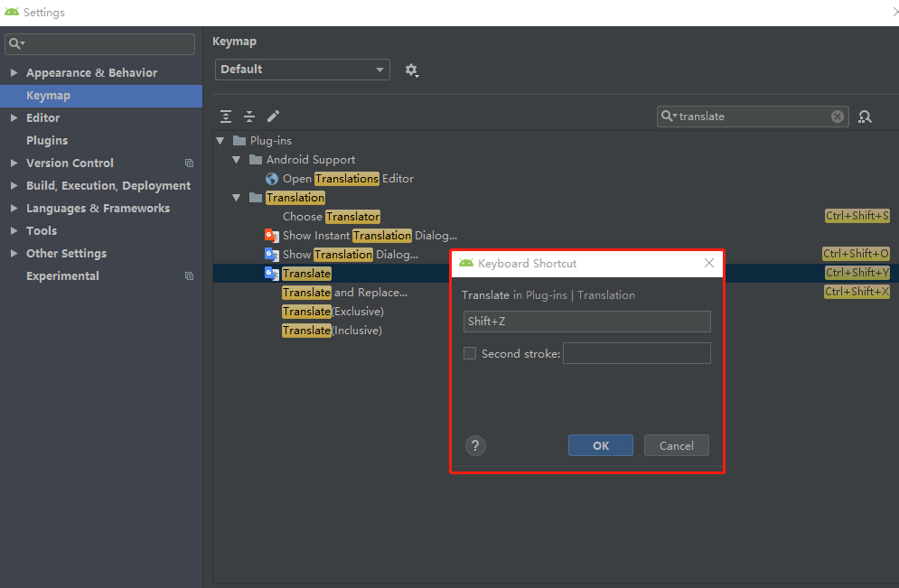Click Find Actions by Shortcut icon
Image resolution: width=899 pixels, height=588 pixels.
pos(865,117)
